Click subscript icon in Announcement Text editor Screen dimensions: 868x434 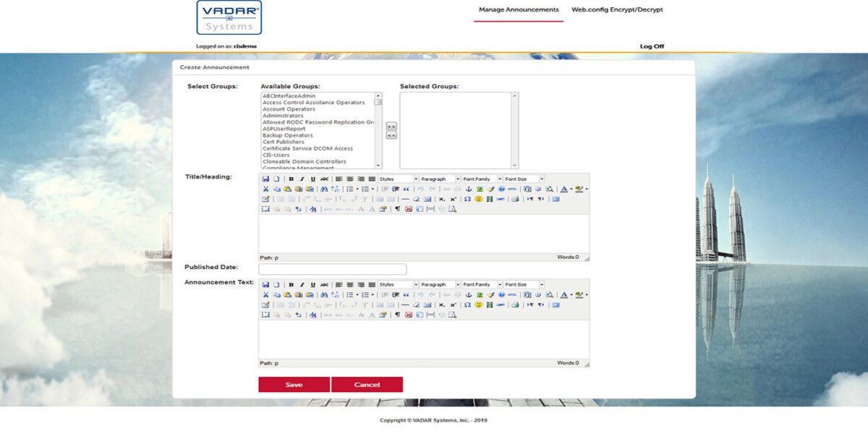click(442, 305)
